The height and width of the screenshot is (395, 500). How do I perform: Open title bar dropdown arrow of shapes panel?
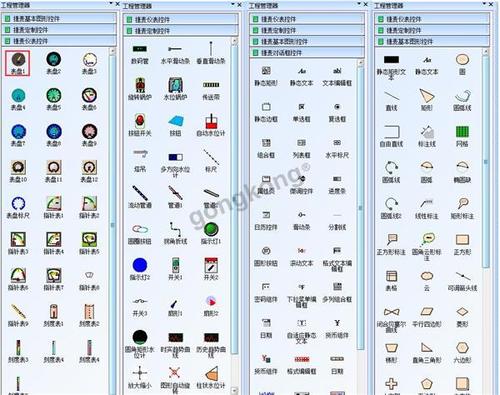pos(484,4)
